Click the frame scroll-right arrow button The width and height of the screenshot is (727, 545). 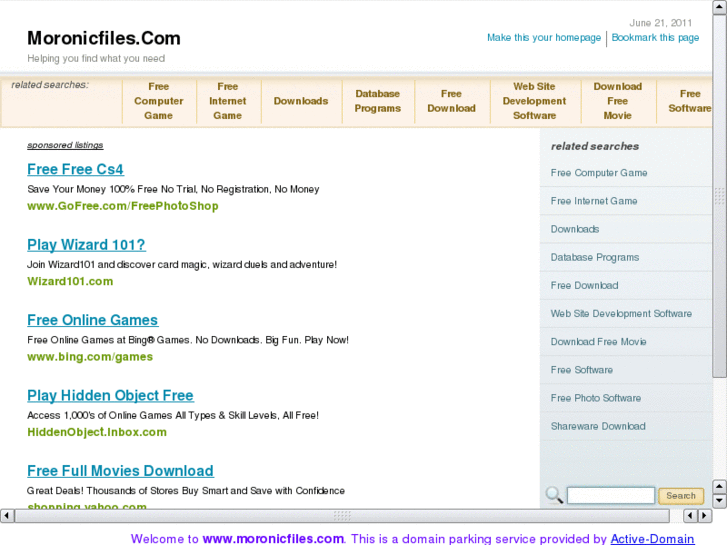coord(705,515)
